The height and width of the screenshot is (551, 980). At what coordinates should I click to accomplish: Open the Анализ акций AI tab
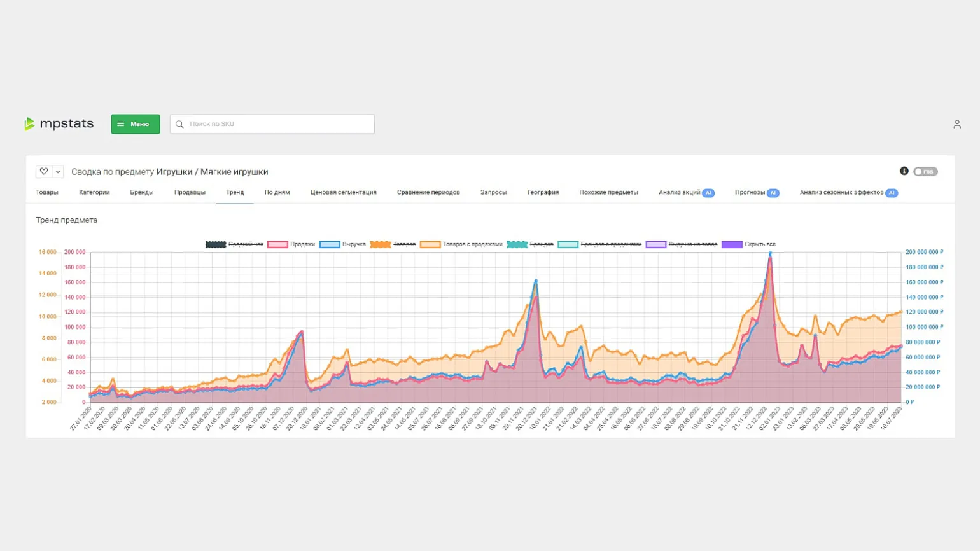686,192
